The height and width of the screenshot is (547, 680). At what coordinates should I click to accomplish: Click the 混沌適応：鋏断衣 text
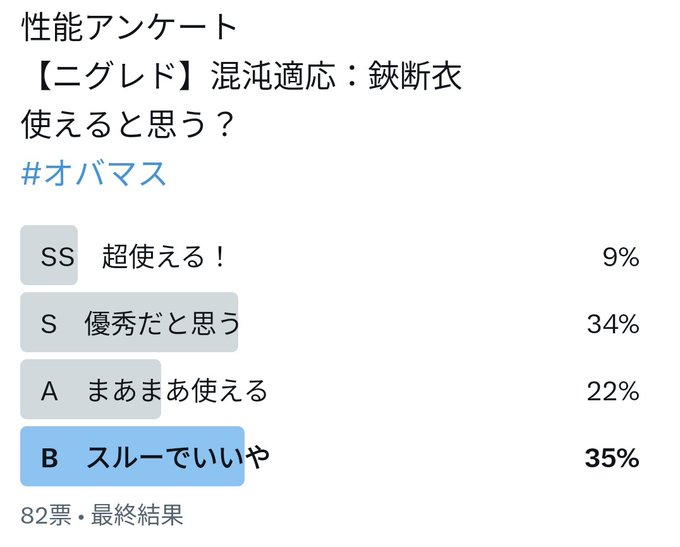(336, 76)
